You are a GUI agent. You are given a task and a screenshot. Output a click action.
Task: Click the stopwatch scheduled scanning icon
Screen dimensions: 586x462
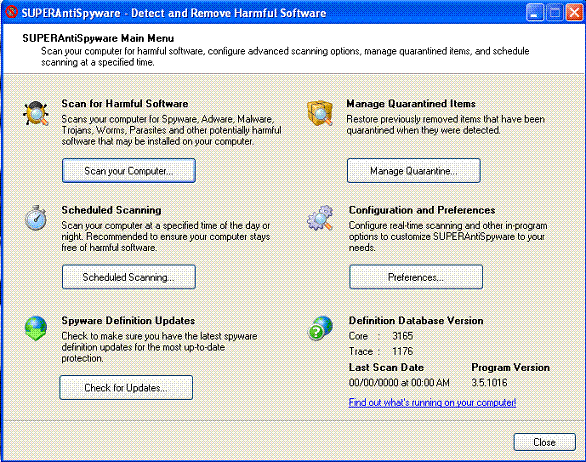[x=36, y=218]
